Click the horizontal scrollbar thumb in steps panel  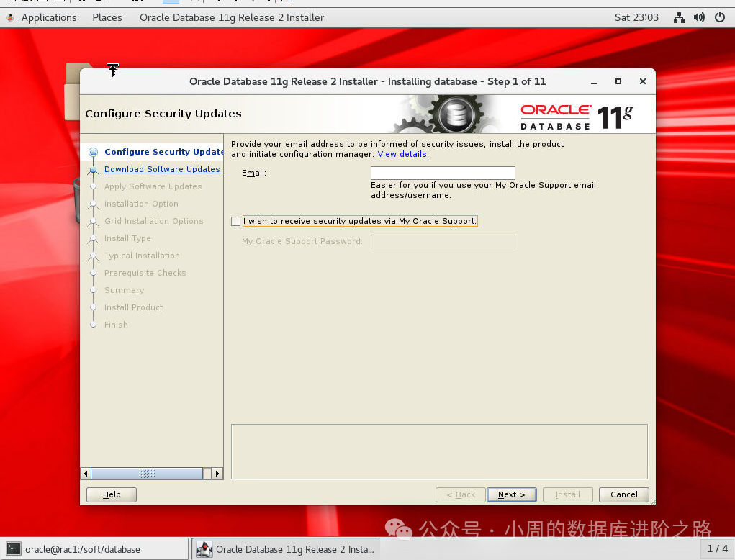coord(147,474)
